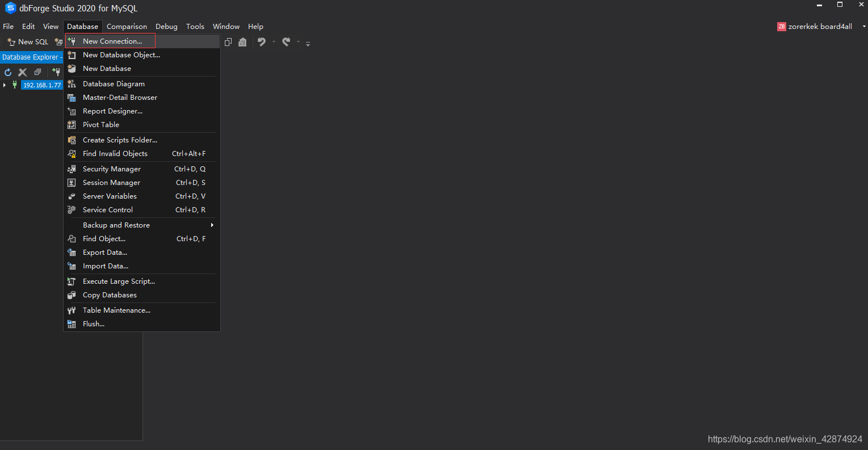Click the Create Scripts Folder... folder icon
868x450 pixels.
72,140
